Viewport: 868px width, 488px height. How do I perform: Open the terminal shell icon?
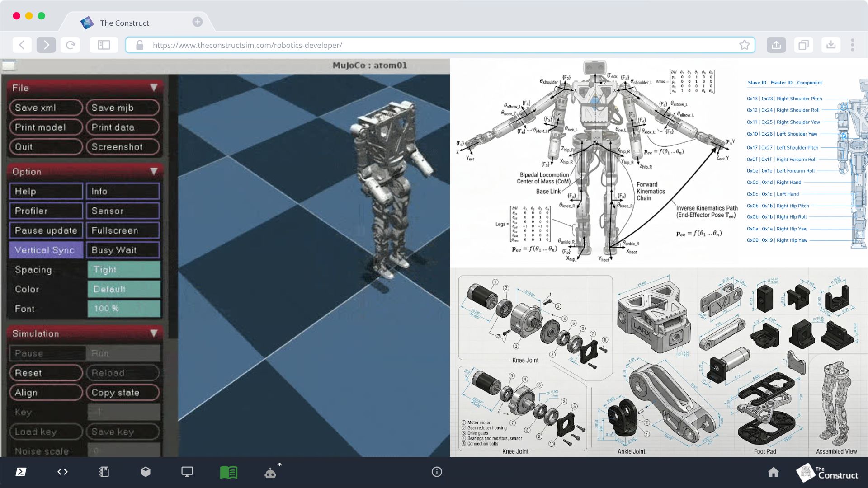pos(21,472)
